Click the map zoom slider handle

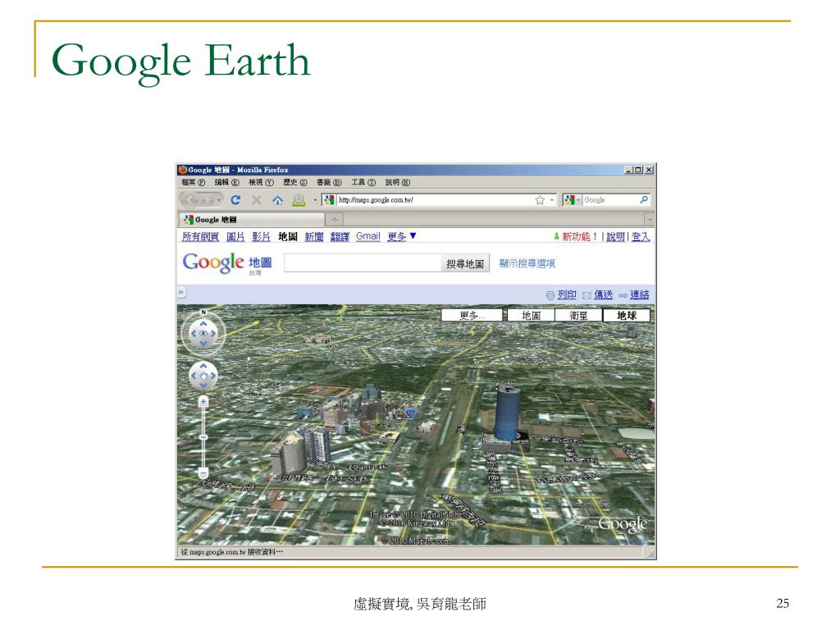[x=203, y=438]
